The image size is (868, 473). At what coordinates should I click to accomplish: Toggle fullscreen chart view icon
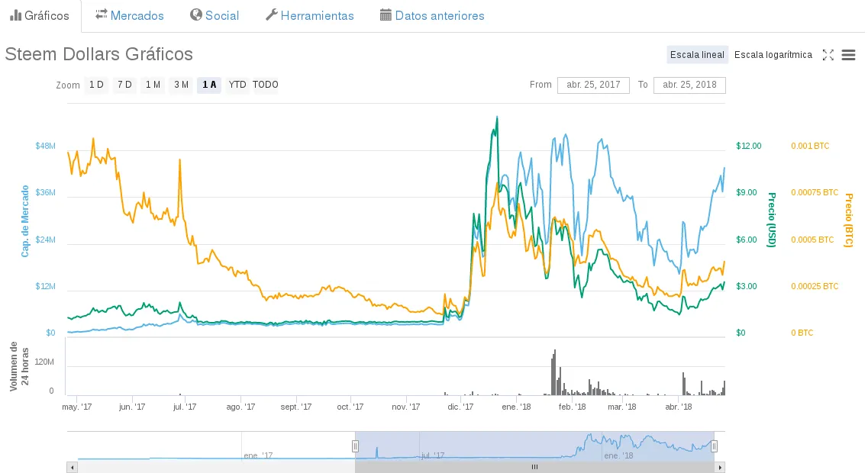(828, 55)
